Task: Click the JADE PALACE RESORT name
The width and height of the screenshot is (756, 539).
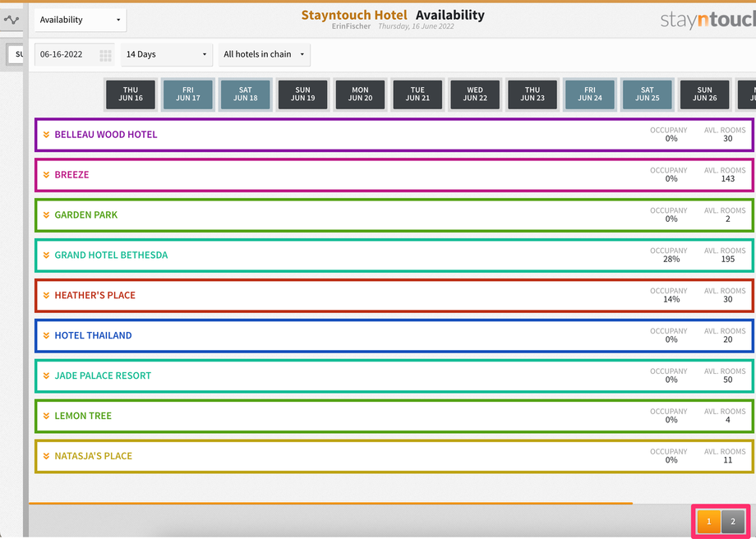Action: point(103,375)
